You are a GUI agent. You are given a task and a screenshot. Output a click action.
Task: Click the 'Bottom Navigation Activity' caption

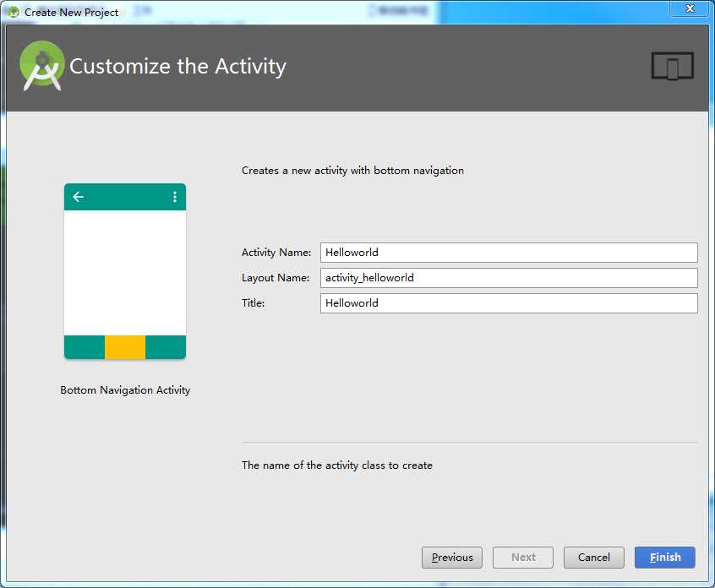click(x=125, y=390)
